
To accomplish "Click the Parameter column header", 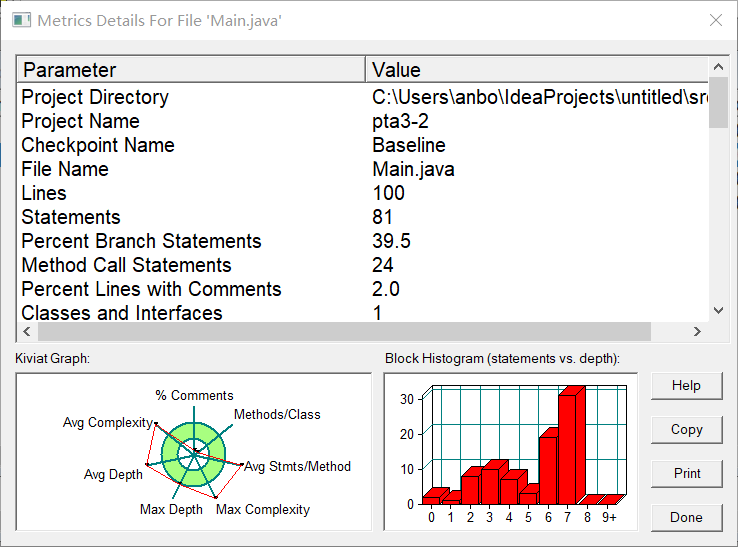I will coord(191,70).
